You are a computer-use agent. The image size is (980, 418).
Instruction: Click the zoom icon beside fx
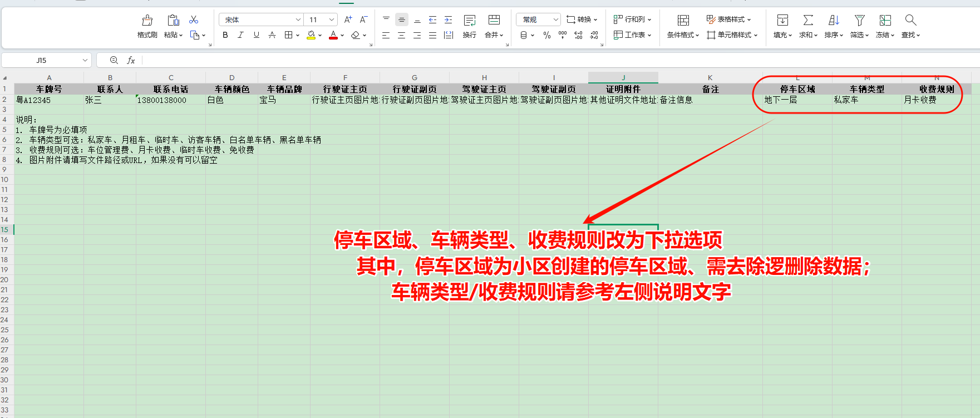coord(114,60)
